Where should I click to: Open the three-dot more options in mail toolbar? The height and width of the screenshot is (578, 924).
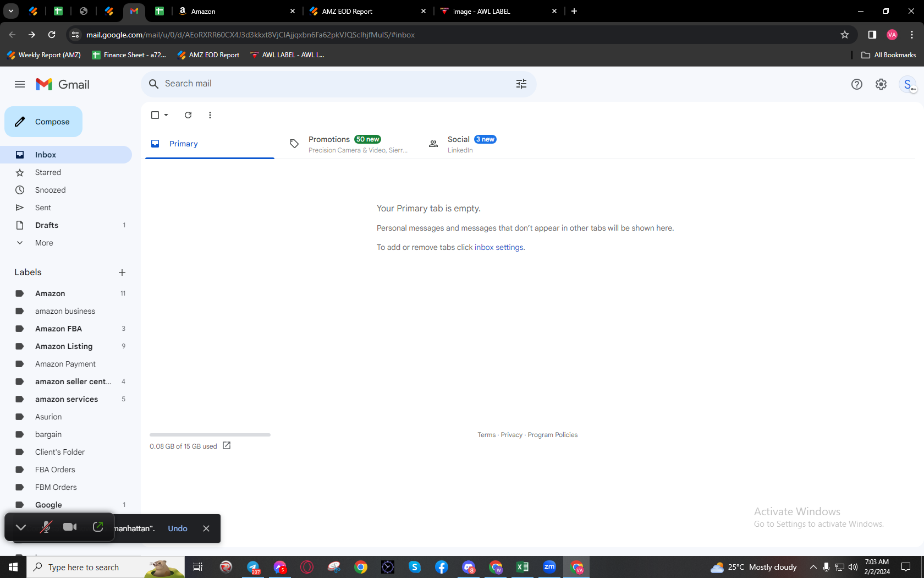(x=210, y=115)
